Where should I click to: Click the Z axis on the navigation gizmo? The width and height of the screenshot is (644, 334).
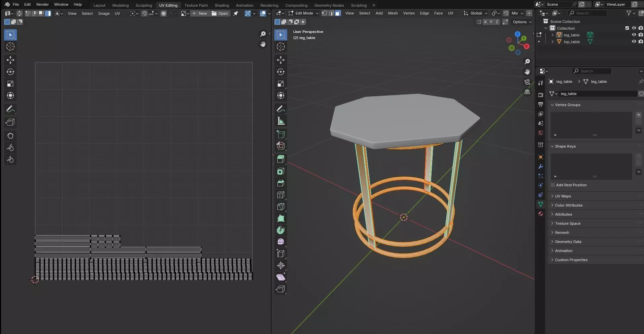point(517,34)
